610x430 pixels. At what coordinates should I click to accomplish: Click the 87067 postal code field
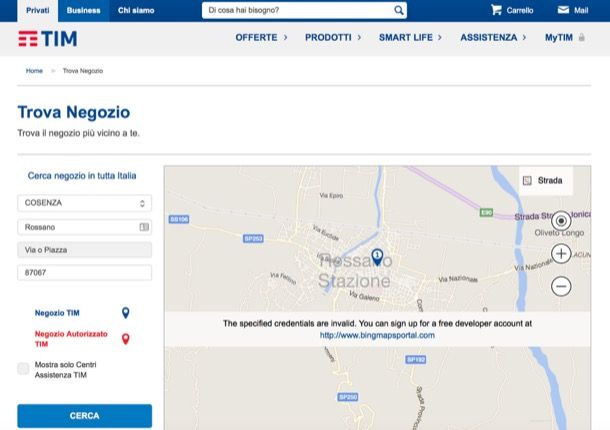pos(84,273)
